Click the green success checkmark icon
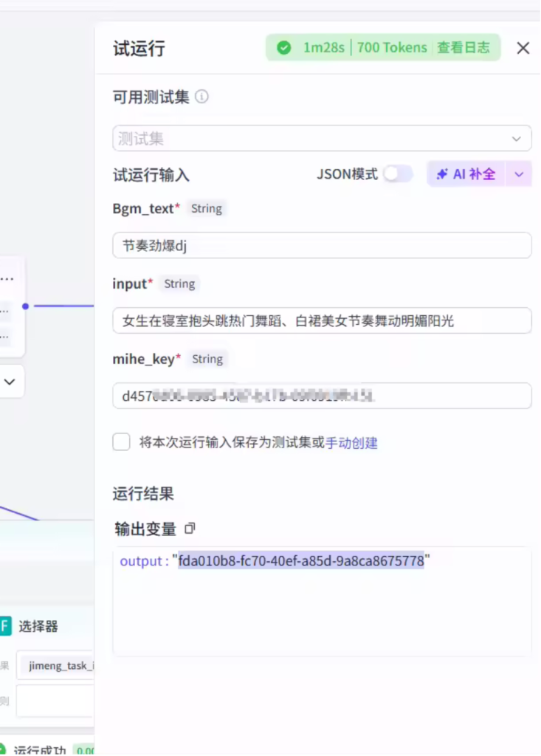The height and width of the screenshot is (756, 541). (x=283, y=48)
